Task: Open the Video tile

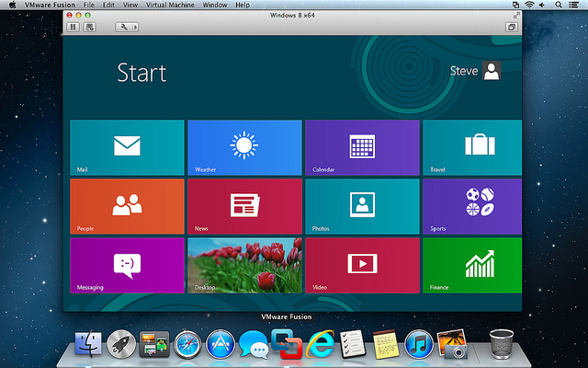Action: click(362, 265)
